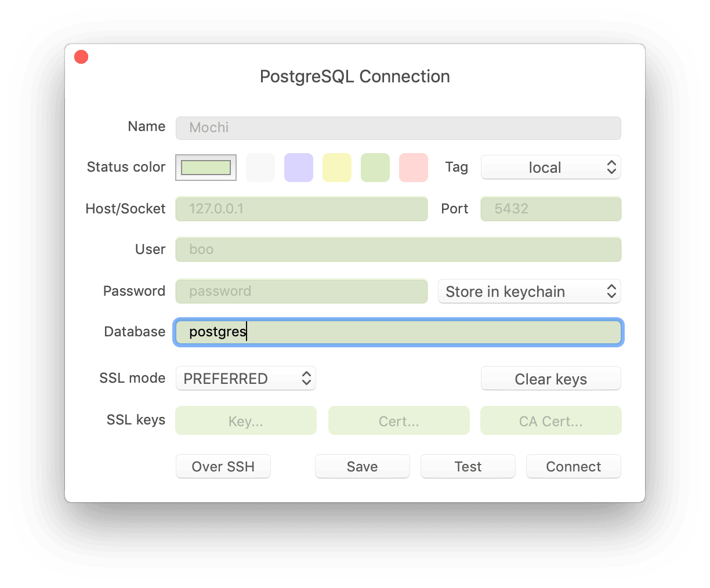This screenshot has width=710, height=588.
Task: Select a certificate with Cert... button
Action: click(399, 420)
